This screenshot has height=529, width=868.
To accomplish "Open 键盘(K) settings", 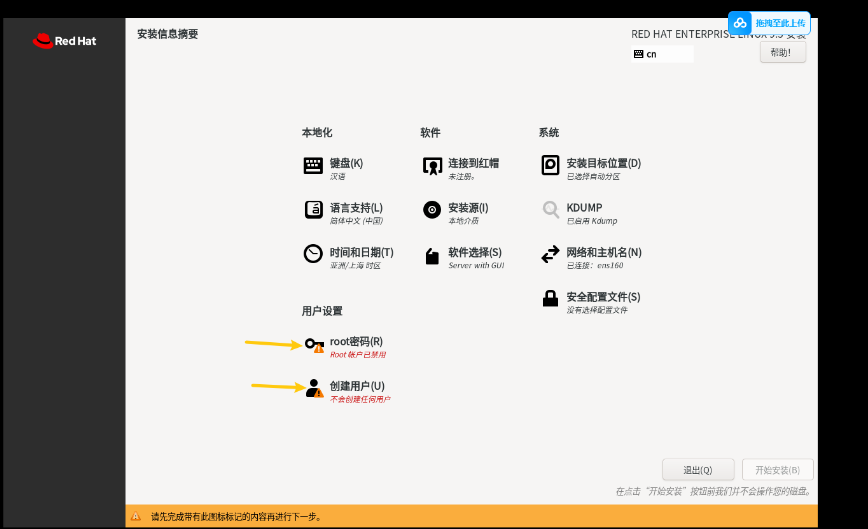I will [x=346, y=163].
